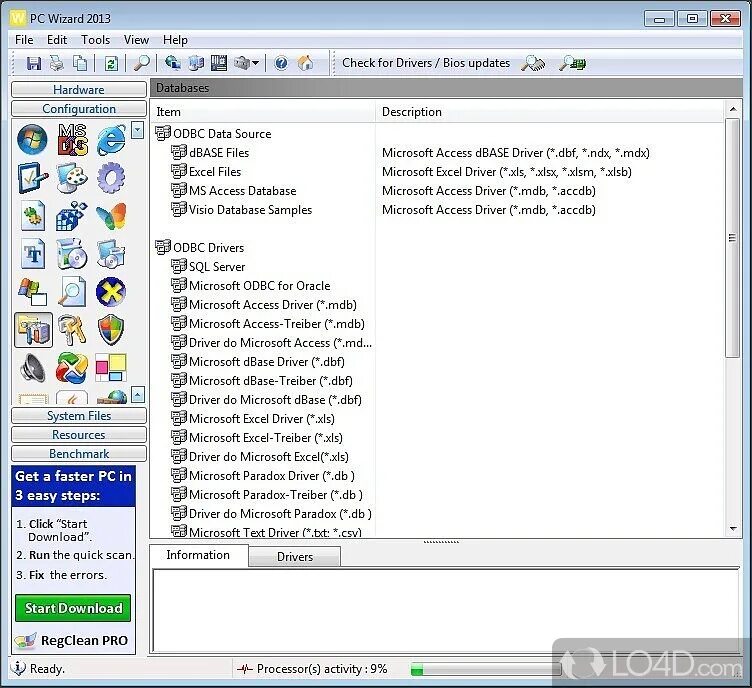Select the ODBC Data Source row
The height and width of the screenshot is (688, 752).
pyautogui.click(x=213, y=134)
